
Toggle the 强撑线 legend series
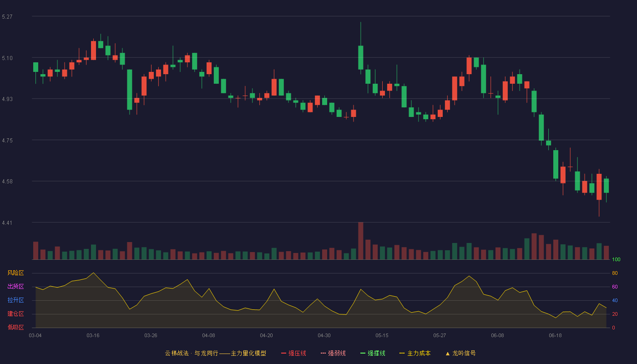coord(373,353)
